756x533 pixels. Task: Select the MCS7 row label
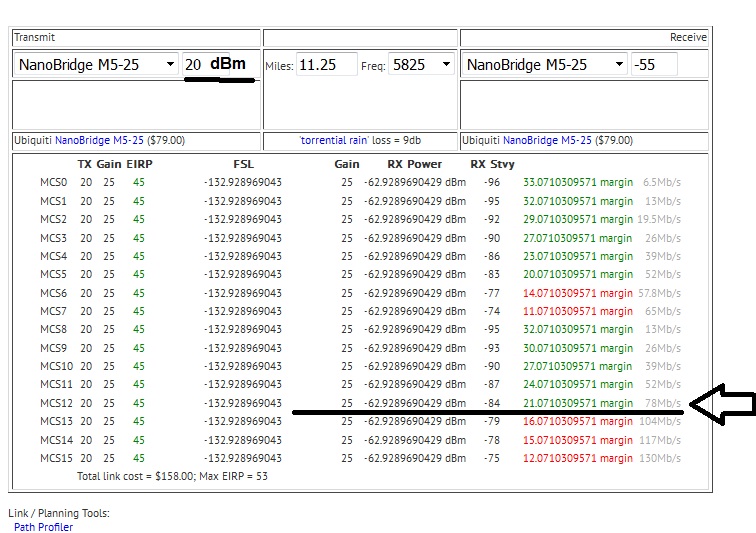point(54,311)
